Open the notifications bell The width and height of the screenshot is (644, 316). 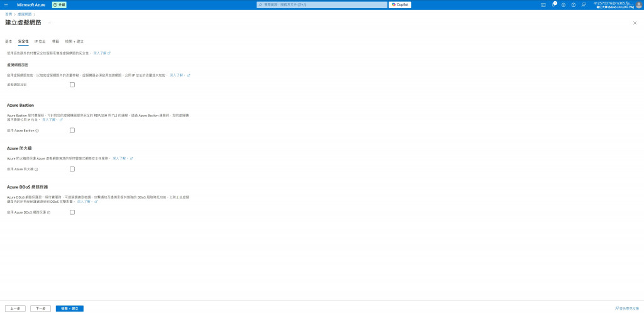553,5
